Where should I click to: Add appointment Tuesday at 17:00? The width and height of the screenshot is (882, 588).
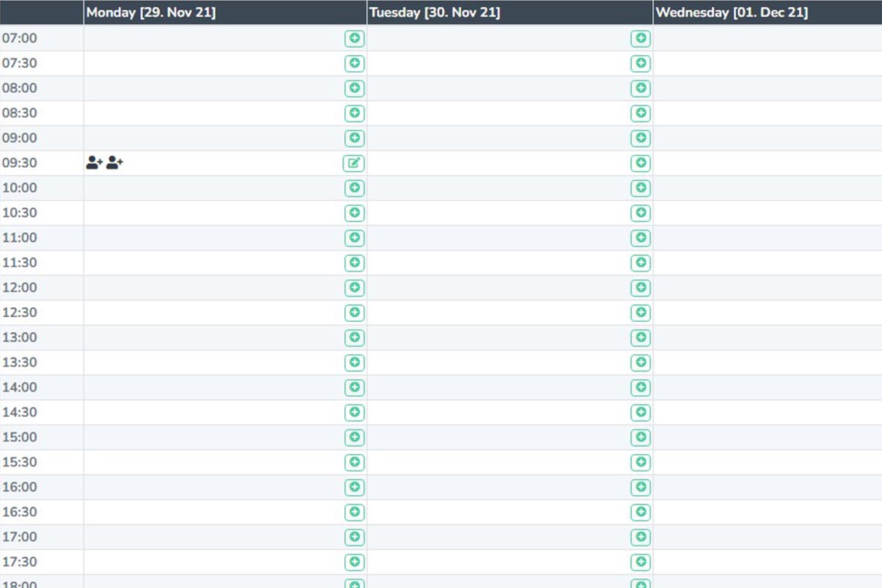[641, 537]
